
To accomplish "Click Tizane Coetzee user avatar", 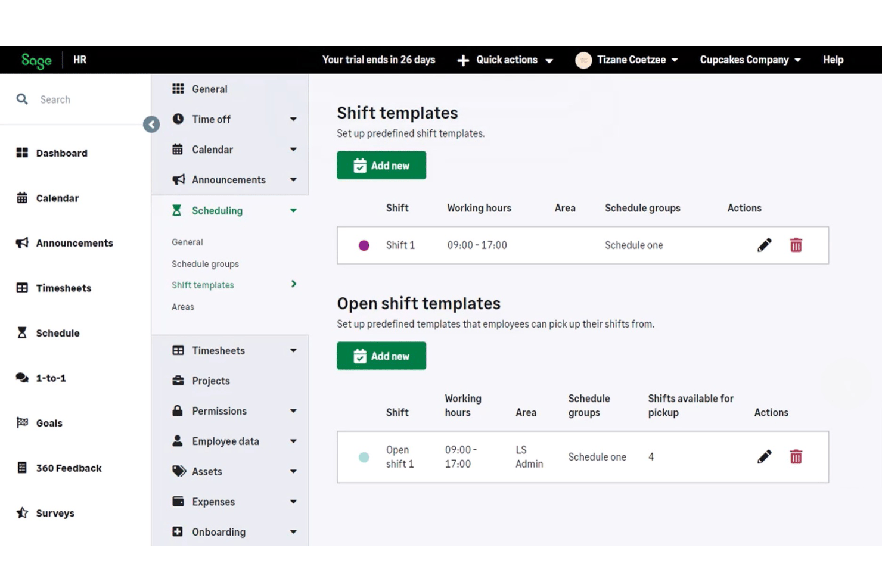I will tap(583, 60).
